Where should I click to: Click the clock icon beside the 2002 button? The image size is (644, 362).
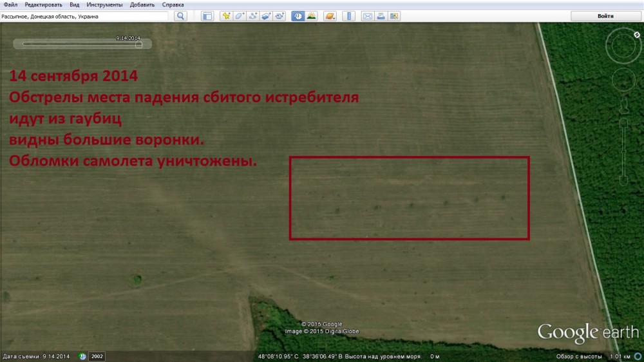(82, 356)
